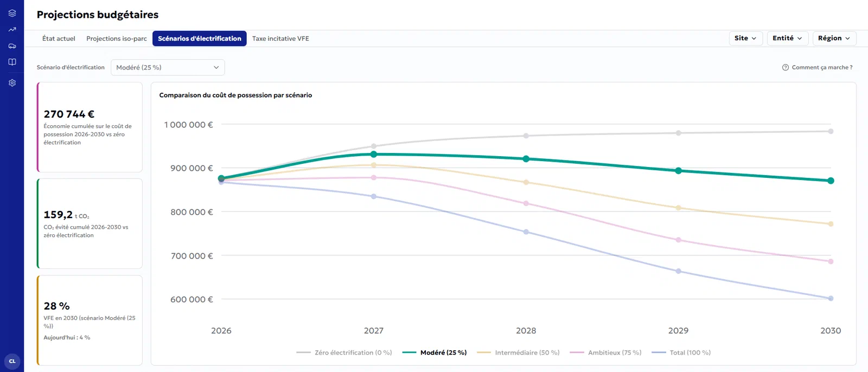Click the Modéré 2028 data point
This screenshot has width=868, height=372.
[x=526, y=159]
